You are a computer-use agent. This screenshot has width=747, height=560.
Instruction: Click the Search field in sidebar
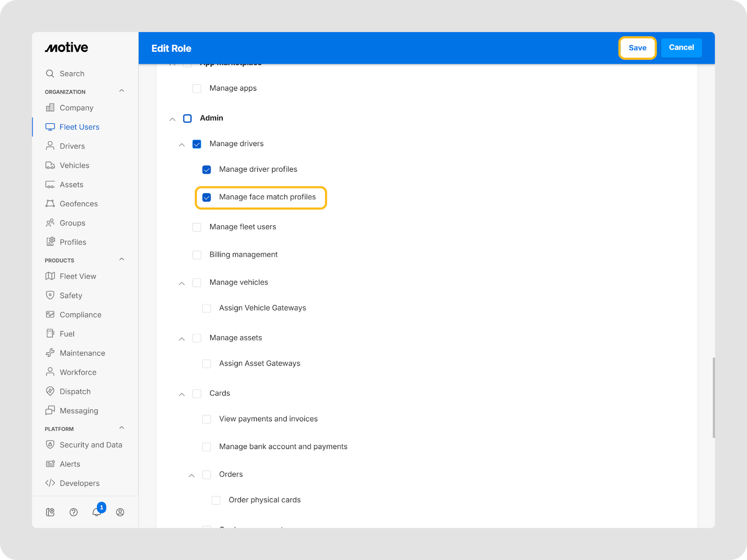(72, 73)
